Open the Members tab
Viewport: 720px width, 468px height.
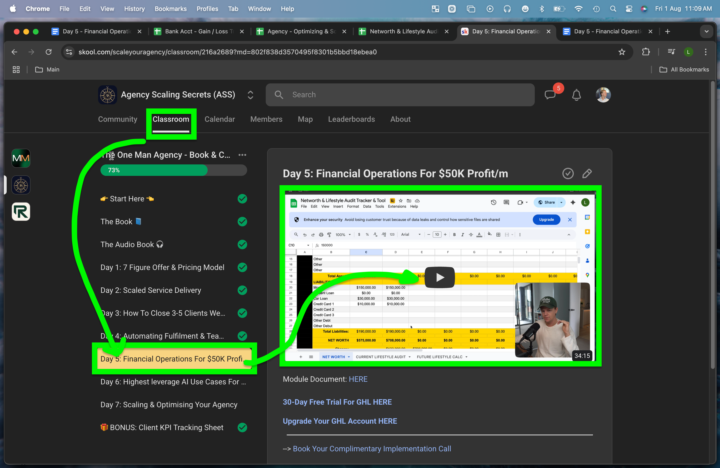(266, 119)
